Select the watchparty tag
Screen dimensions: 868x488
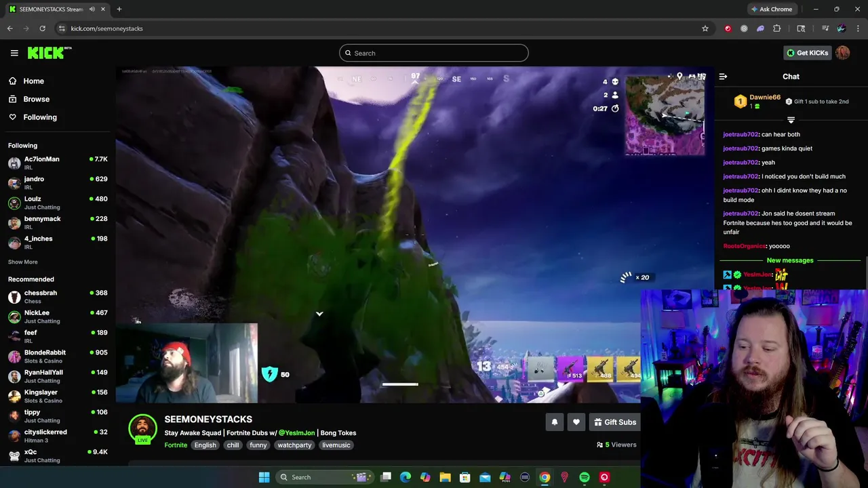point(294,445)
